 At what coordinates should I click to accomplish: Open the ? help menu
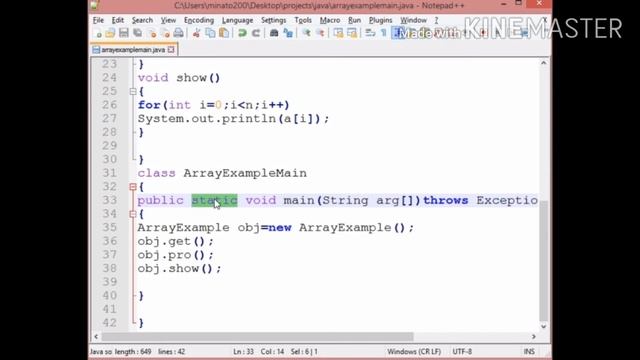click(x=436, y=20)
